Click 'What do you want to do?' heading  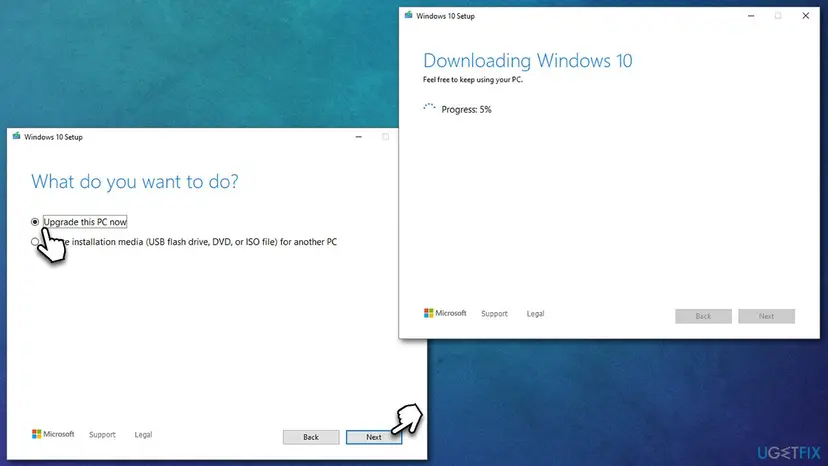[135, 181]
